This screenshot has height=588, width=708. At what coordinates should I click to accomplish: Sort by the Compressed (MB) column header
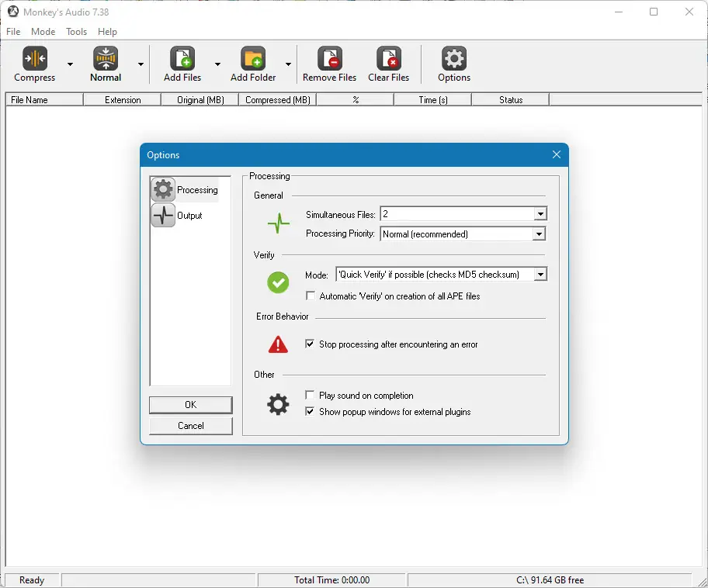coord(278,100)
